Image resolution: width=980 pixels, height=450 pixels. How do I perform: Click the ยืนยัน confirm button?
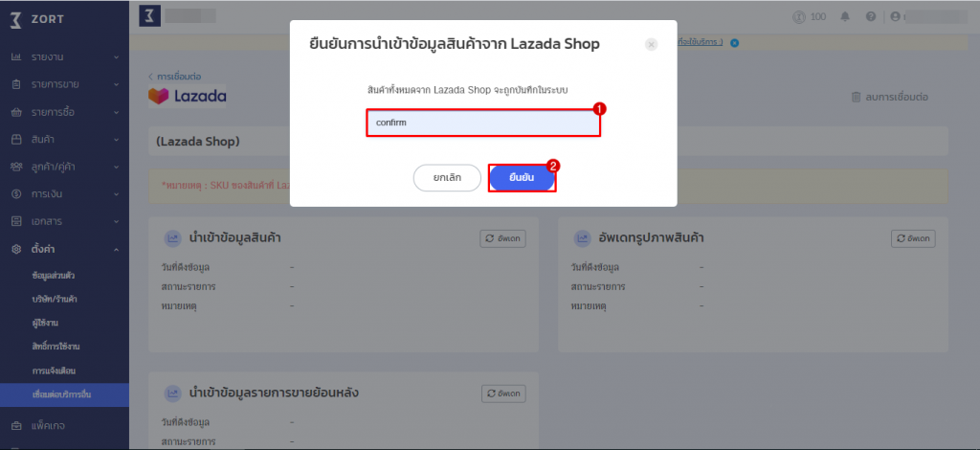coord(522,177)
